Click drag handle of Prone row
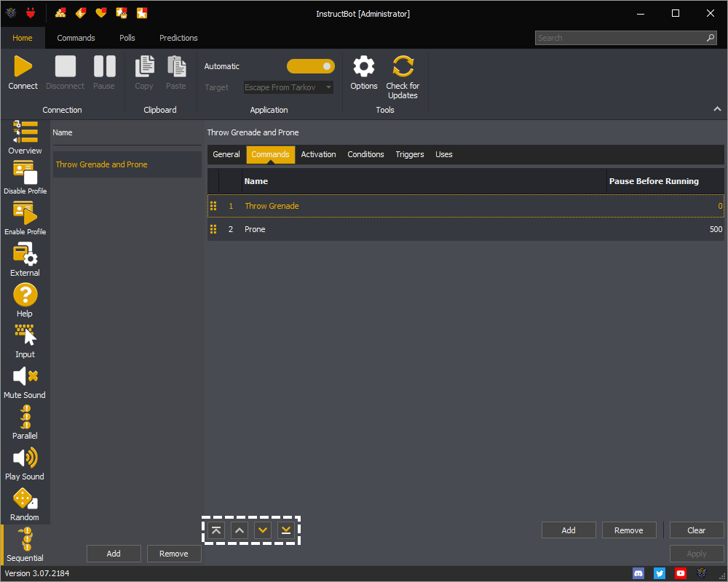 click(x=213, y=229)
